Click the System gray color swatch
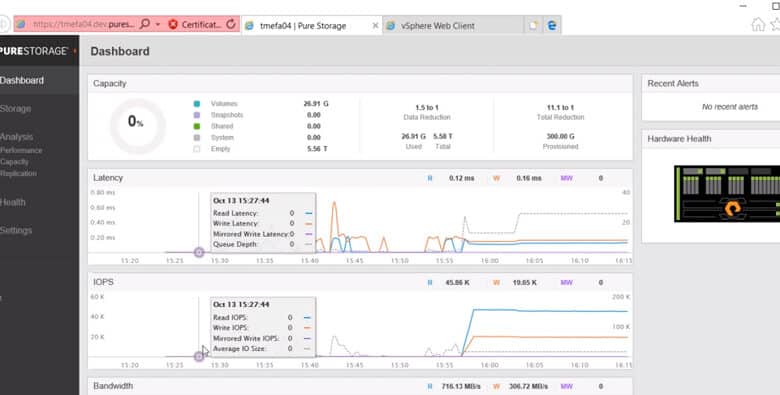Screen dimensions: 780x395 pos(196,137)
